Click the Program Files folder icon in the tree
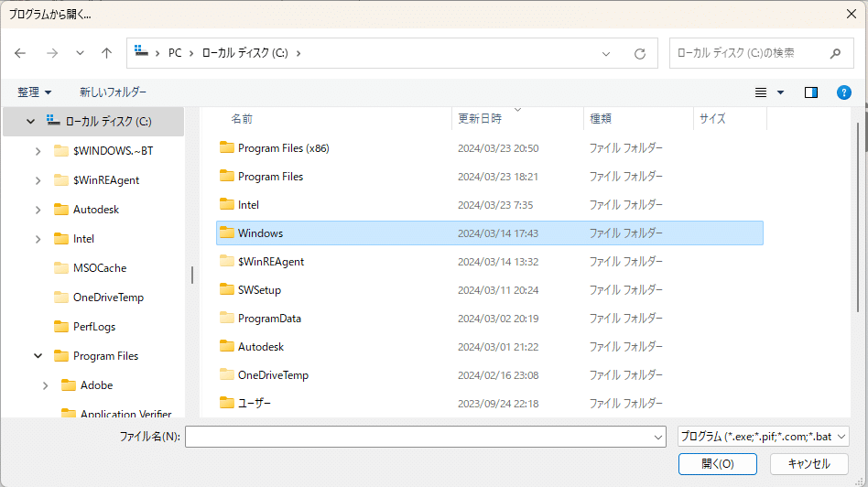Screen dimensions: 868x487 coord(61,356)
